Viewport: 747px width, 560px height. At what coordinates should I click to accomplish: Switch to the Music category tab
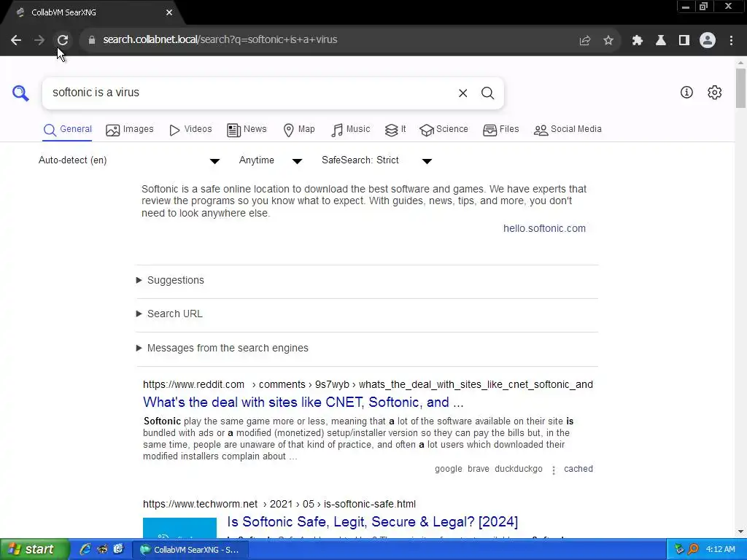[350, 130]
